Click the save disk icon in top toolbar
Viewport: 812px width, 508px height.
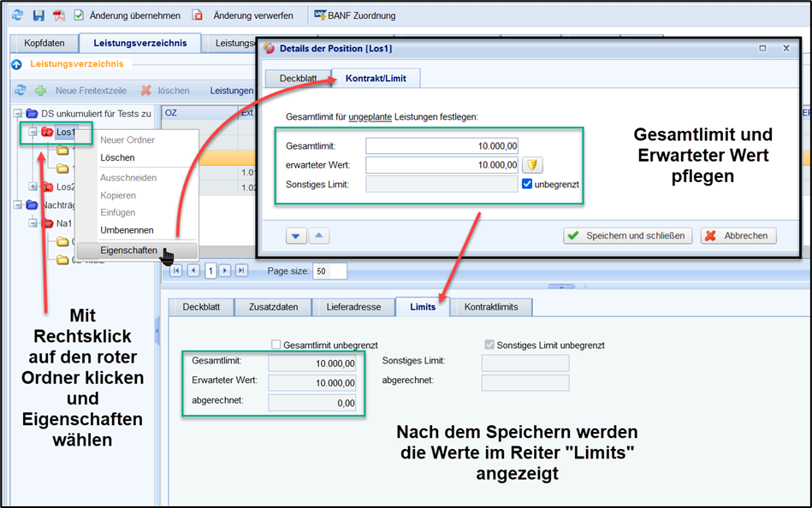click(x=39, y=15)
